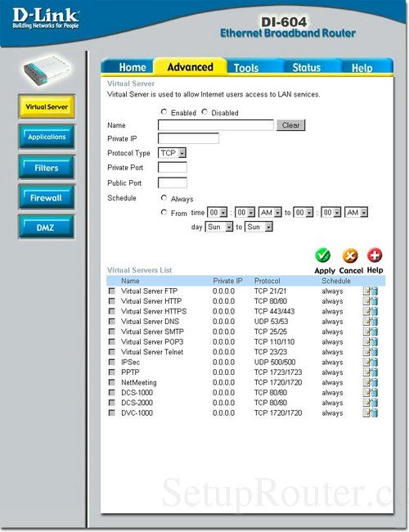Viewport: 409px width, 532px height.
Task: Click the Private Port input field
Action: click(x=173, y=167)
